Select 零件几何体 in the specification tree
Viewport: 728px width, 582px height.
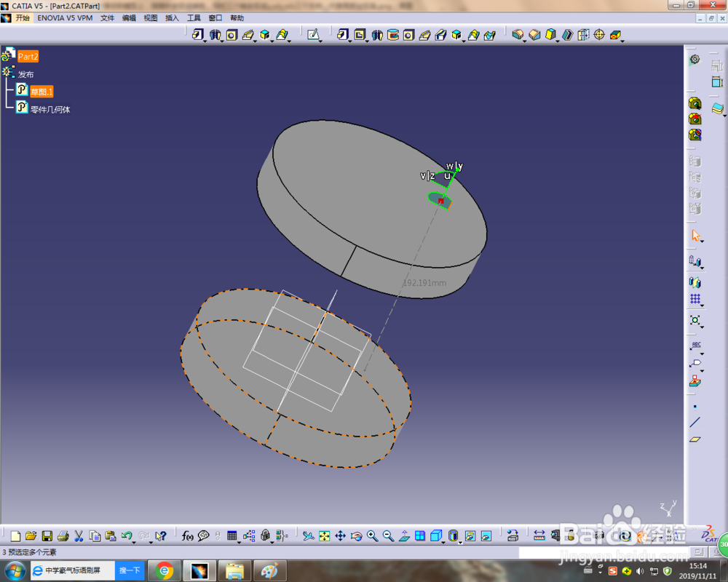point(50,110)
